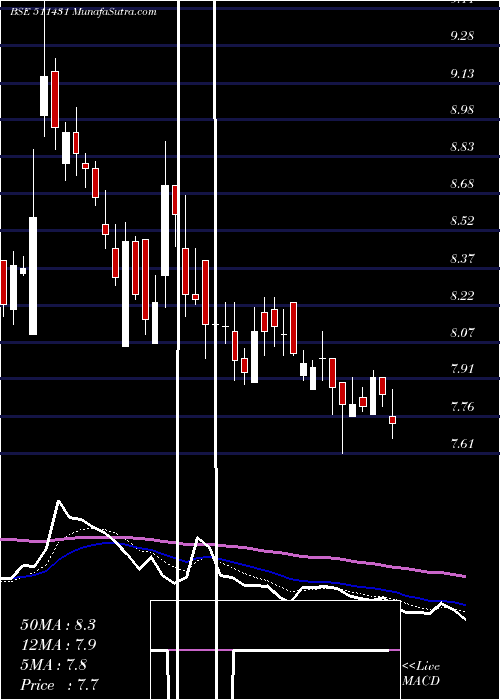The width and height of the screenshot is (500, 700).
Task: Click the Price : 7.7 readout
Action: click(x=59, y=685)
